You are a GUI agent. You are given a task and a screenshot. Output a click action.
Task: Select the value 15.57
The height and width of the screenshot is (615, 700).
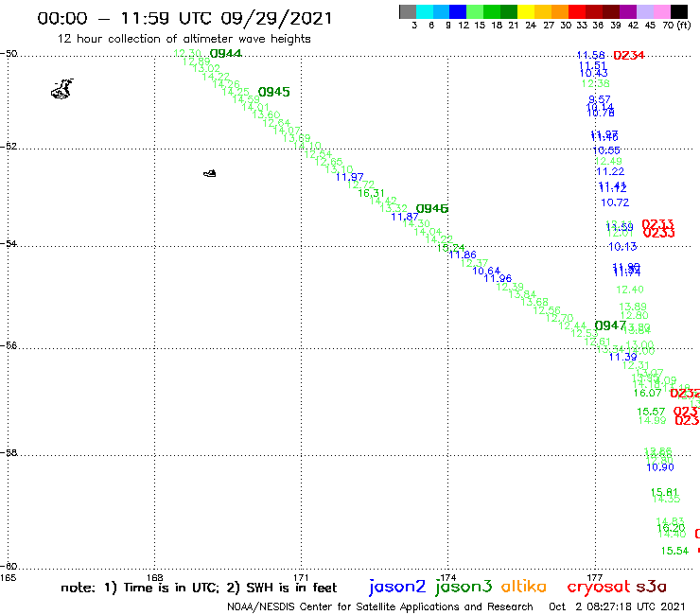pyautogui.click(x=651, y=411)
